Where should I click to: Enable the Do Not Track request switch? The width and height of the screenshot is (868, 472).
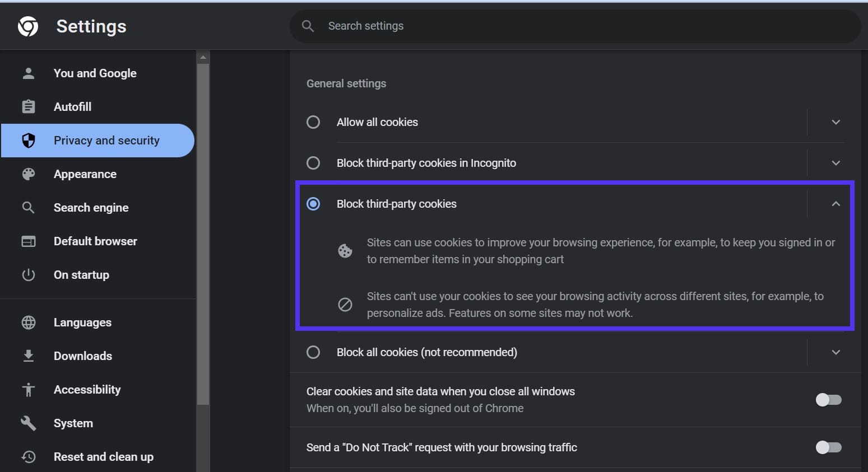pos(829,447)
